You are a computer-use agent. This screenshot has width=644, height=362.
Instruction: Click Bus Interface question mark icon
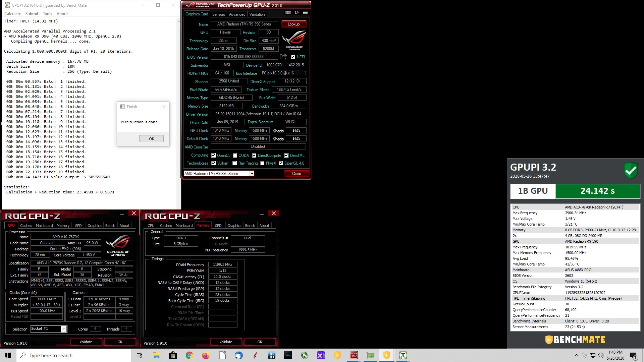tap(305, 73)
